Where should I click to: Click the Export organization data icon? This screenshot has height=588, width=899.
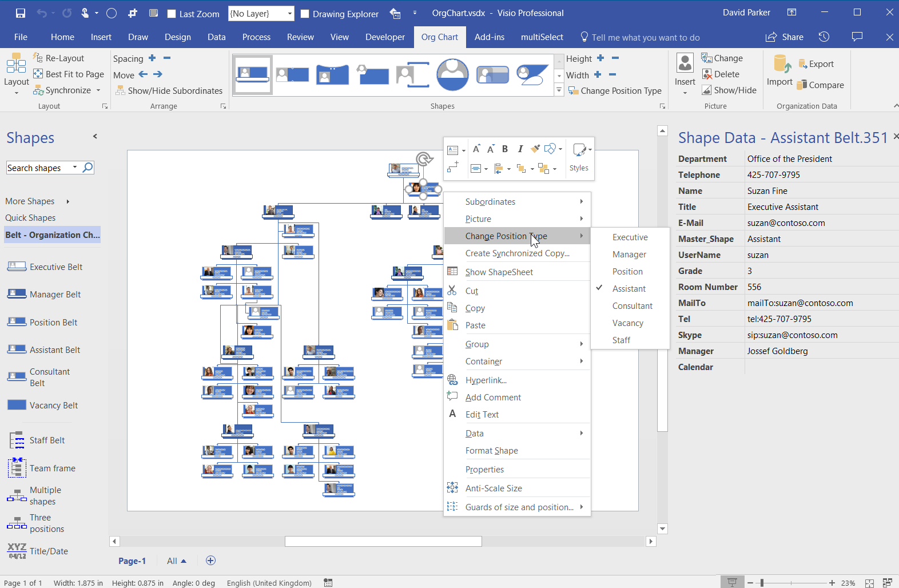802,64
